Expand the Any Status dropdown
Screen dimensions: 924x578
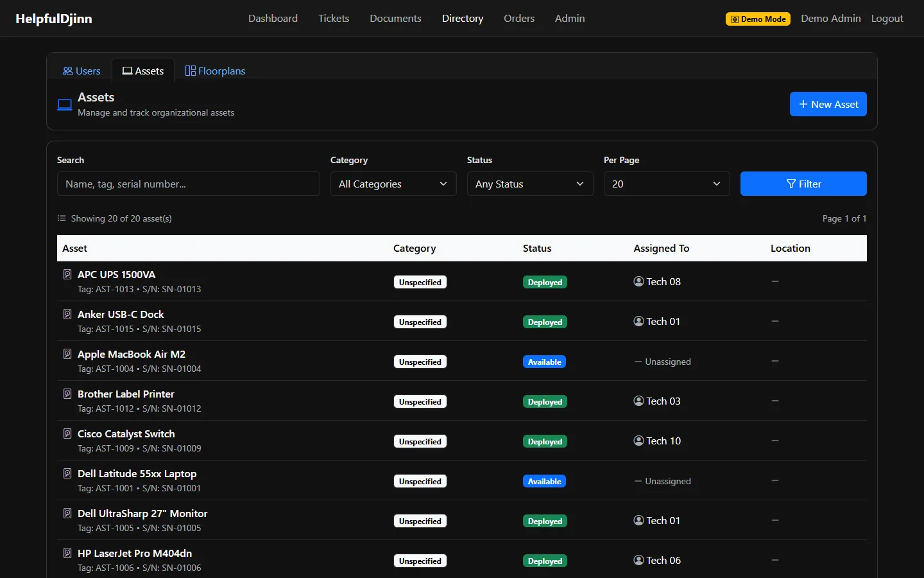pos(530,184)
